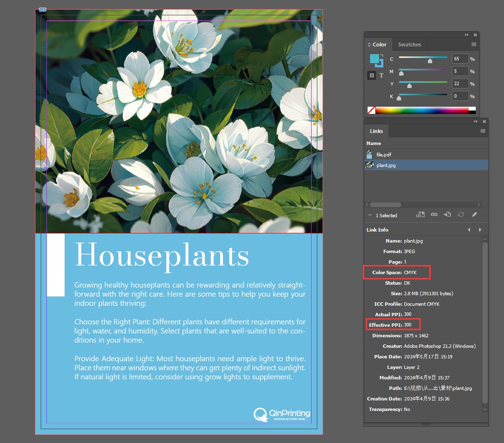504x443 pixels.
Task: Select the placed flower image on the page
Action: pos(179,121)
